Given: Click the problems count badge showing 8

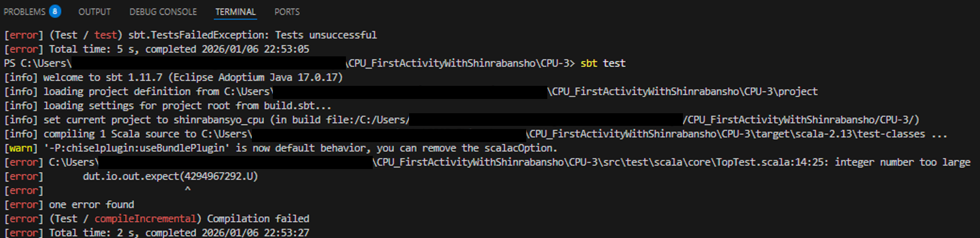Looking at the screenshot, I should [x=55, y=11].
